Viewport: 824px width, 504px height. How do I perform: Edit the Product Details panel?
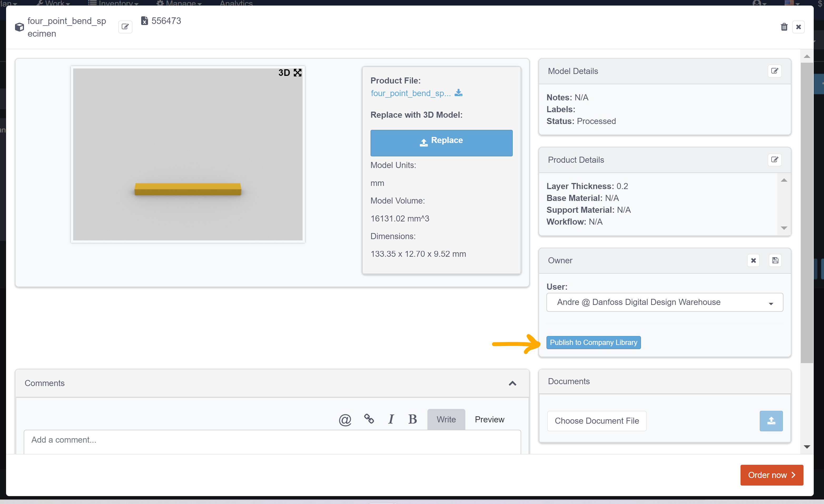[x=774, y=160]
